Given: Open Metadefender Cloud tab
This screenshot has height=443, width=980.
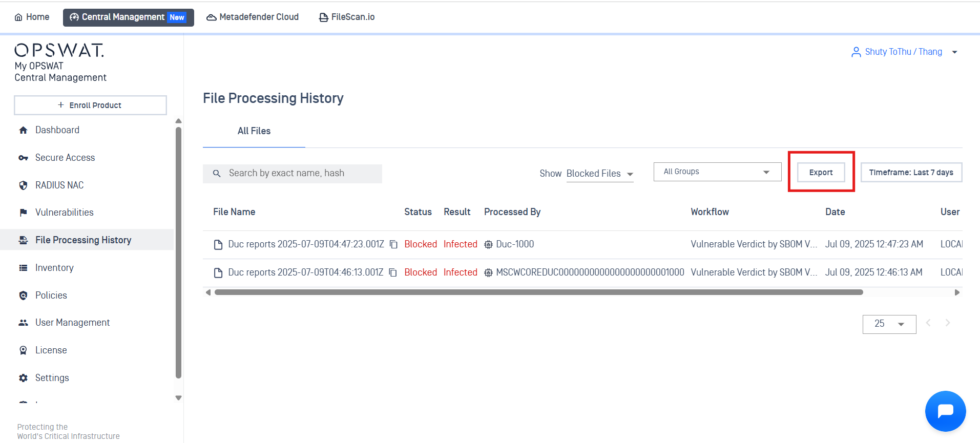Looking at the screenshot, I should (x=253, y=17).
